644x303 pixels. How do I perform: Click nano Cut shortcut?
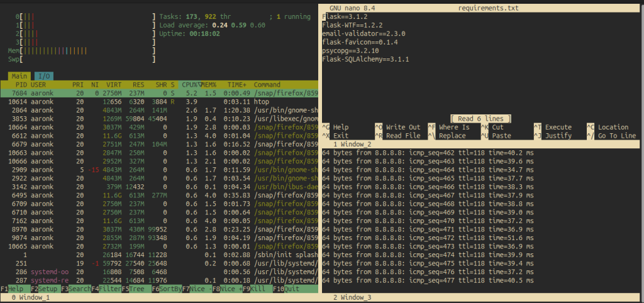[x=492, y=127]
